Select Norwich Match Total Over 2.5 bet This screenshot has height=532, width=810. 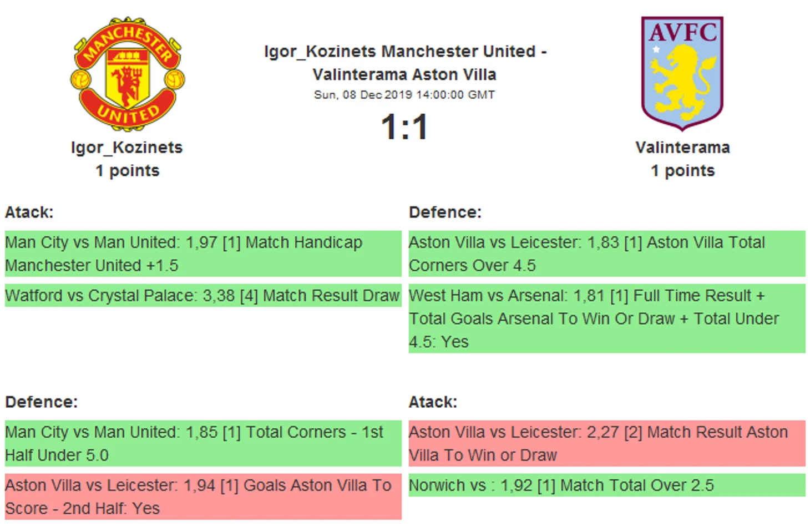[607, 485]
